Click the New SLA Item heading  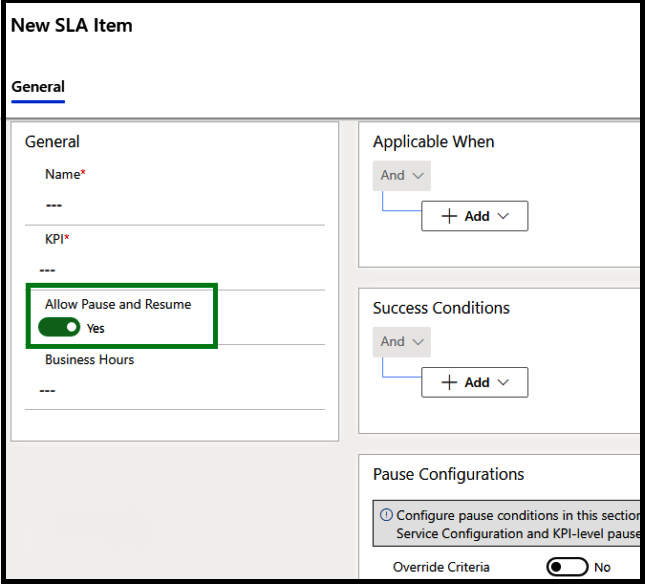point(72,25)
